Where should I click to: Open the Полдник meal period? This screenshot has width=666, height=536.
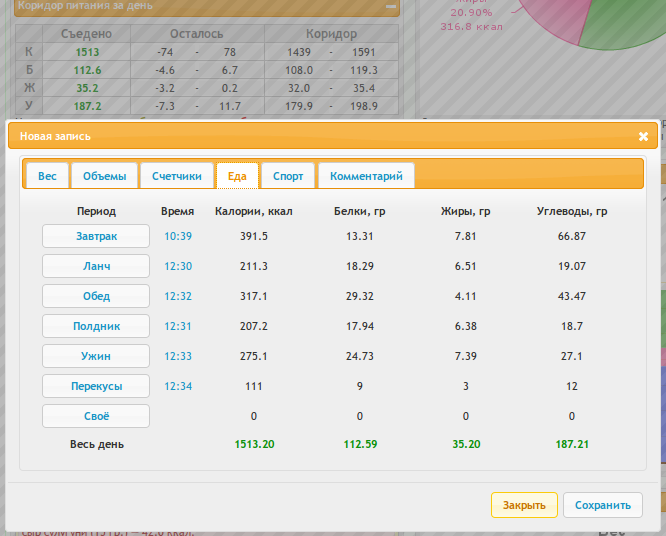[x=96, y=326]
